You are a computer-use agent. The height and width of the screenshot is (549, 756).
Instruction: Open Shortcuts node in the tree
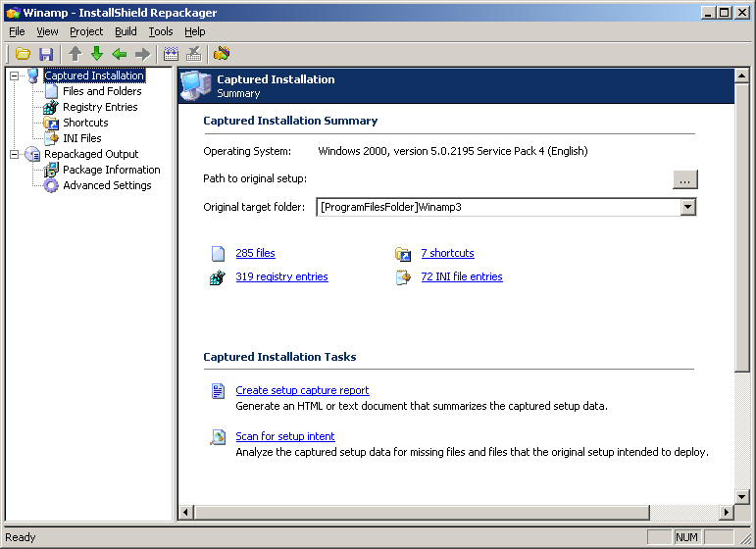coord(85,123)
